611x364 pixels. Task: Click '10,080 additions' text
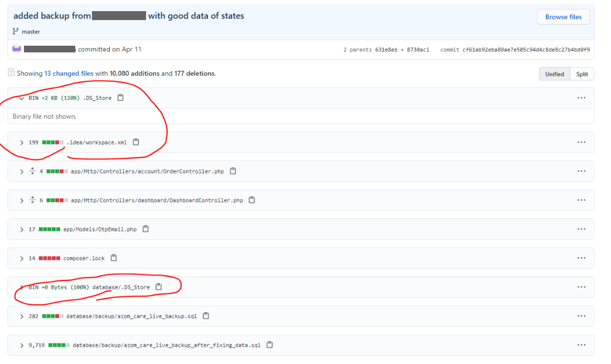point(134,73)
